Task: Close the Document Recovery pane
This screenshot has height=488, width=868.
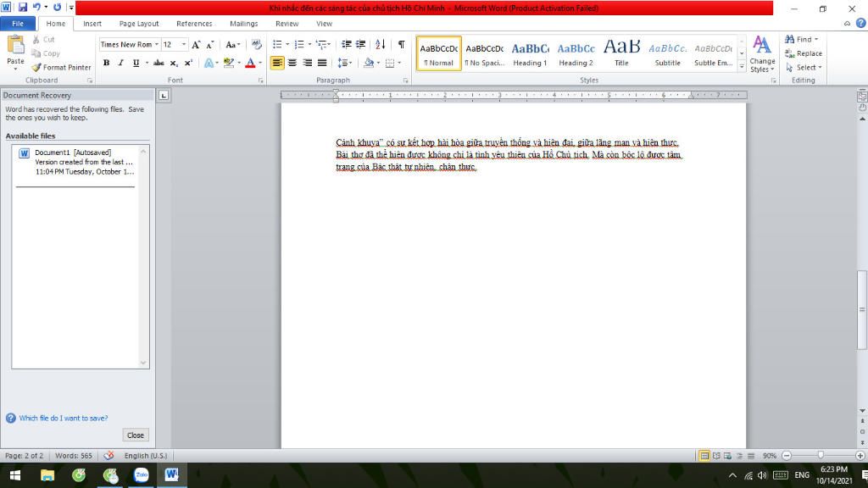Action: click(x=135, y=435)
